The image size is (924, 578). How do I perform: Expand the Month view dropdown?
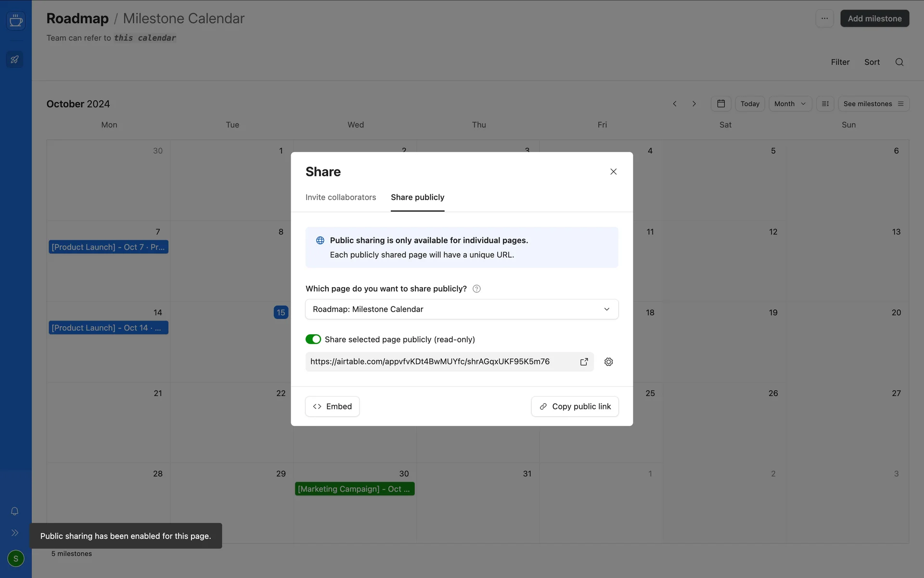(790, 104)
